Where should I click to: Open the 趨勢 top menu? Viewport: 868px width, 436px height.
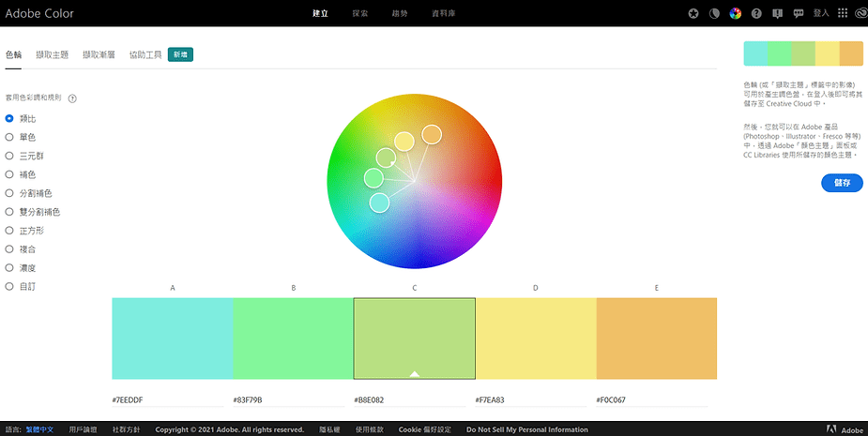(400, 13)
